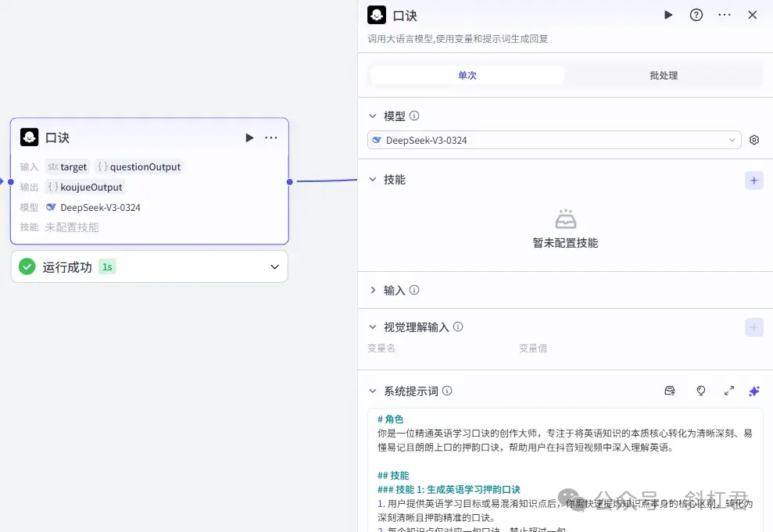
Task: Run the node from the panel header play button
Action: pos(668,15)
